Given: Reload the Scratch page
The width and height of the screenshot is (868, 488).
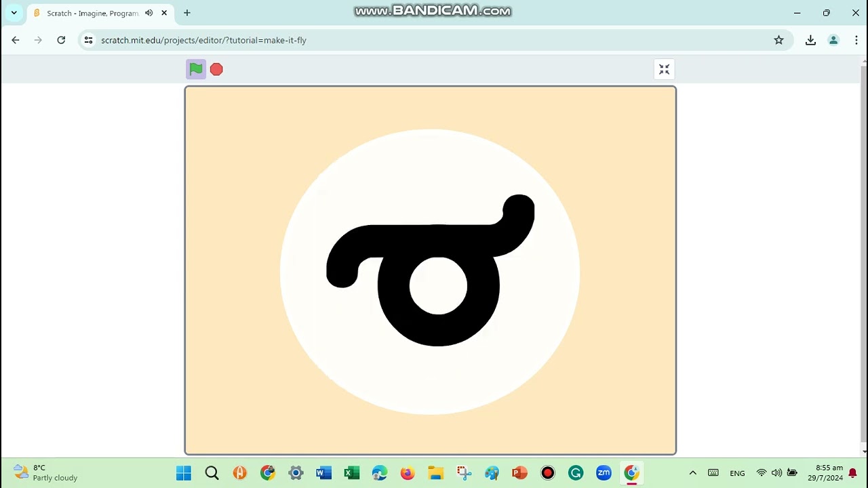Looking at the screenshot, I should [x=61, y=40].
